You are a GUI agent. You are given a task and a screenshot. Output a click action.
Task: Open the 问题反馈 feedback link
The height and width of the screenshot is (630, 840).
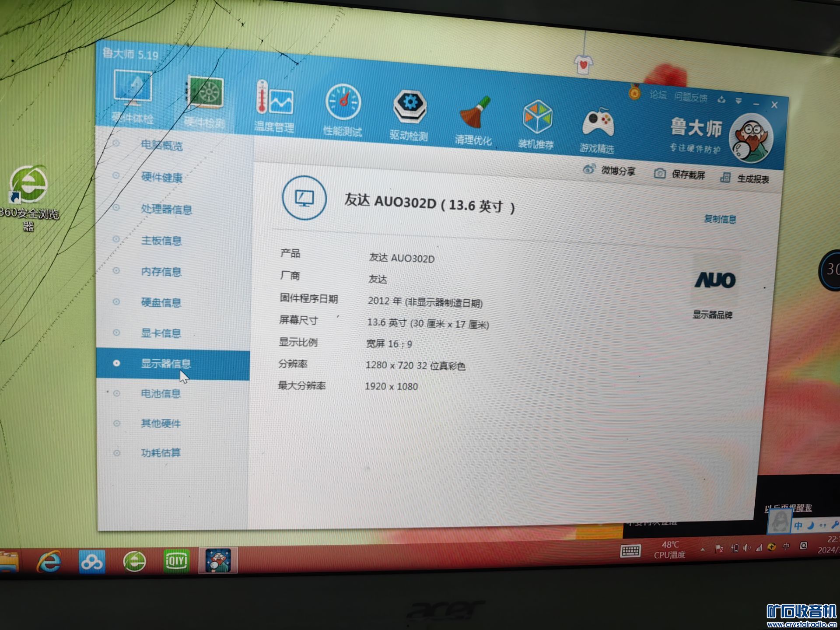point(691,97)
